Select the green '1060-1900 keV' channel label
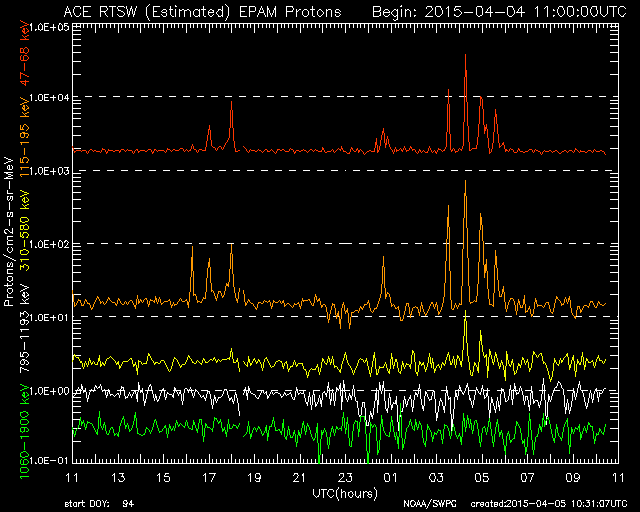 click(25, 431)
